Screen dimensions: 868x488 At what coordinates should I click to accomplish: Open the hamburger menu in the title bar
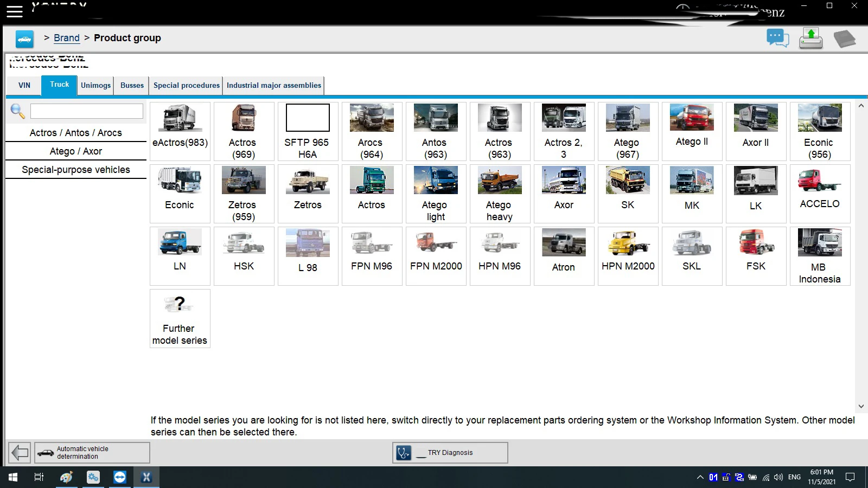coord(14,11)
